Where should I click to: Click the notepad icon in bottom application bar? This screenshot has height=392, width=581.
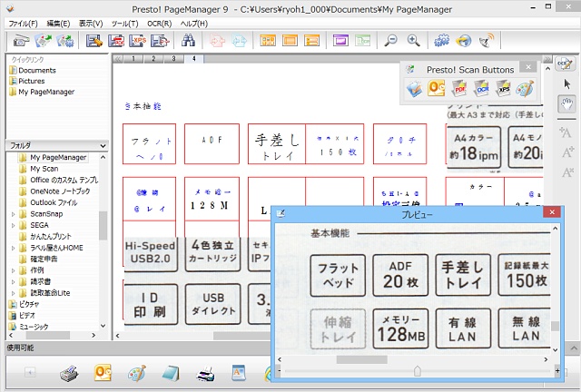point(171,373)
